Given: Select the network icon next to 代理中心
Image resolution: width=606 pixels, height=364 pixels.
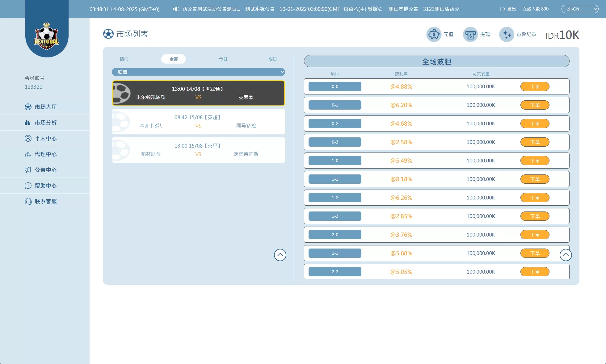Looking at the screenshot, I should [28, 154].
